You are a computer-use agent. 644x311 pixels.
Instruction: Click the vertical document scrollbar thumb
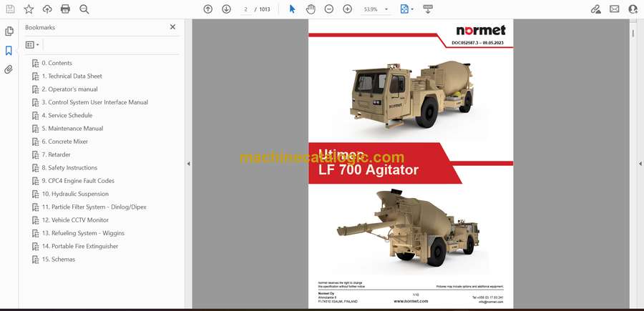633,34
